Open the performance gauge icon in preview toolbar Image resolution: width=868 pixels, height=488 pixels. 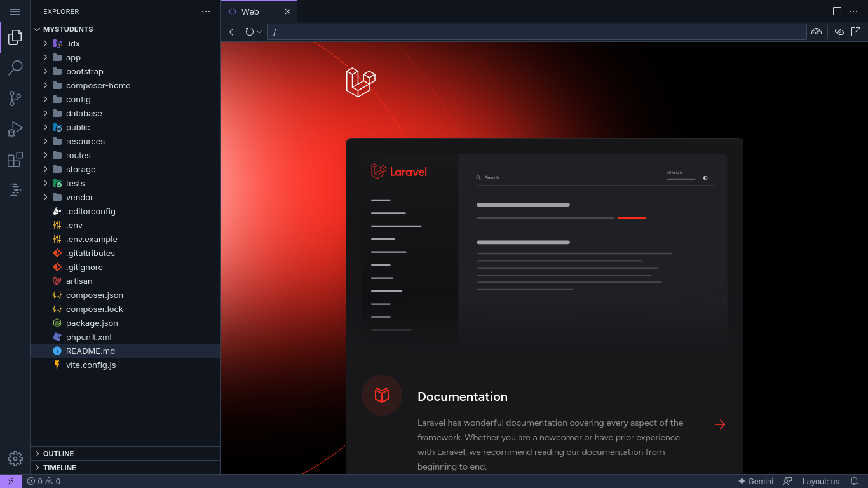click(x=817, y=32)
